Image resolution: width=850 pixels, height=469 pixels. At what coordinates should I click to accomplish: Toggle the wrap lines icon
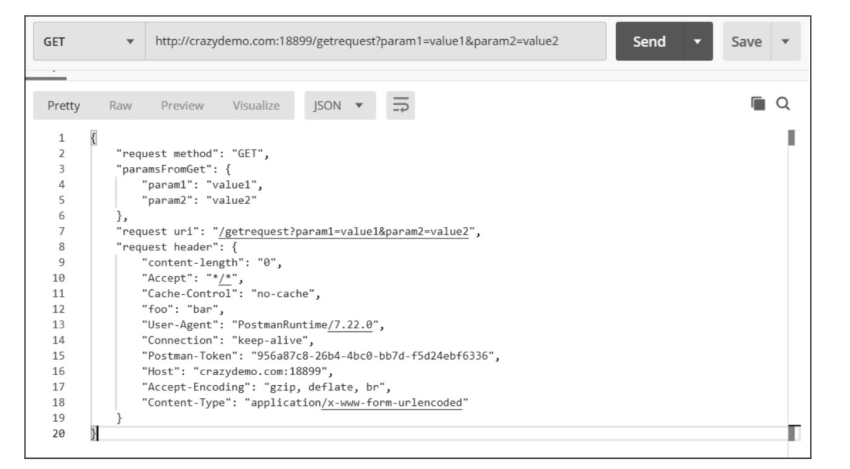coord(401,105)
